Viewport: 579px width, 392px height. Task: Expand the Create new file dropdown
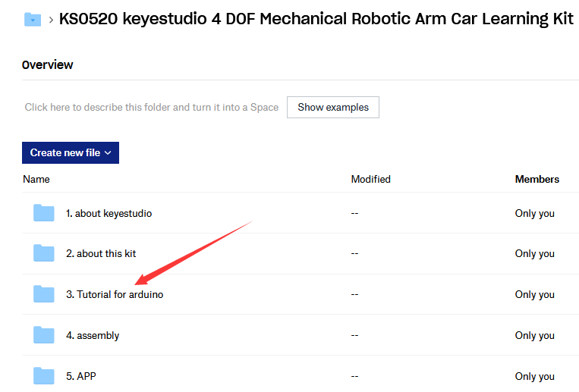[x=71, y=152]
